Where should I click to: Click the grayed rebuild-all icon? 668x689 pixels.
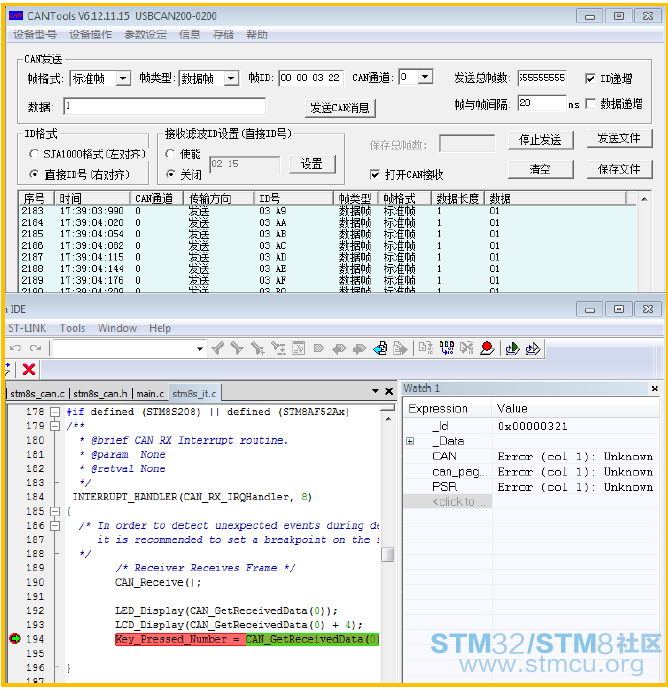tap(467, 348)
